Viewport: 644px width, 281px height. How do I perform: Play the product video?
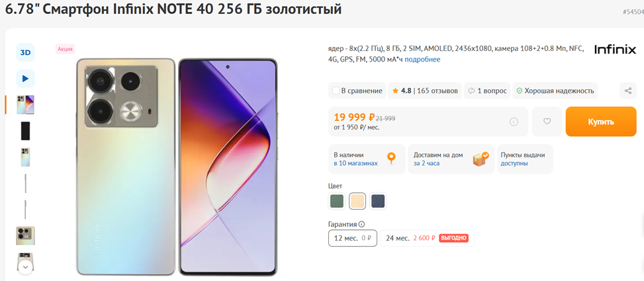coord(25,79)
